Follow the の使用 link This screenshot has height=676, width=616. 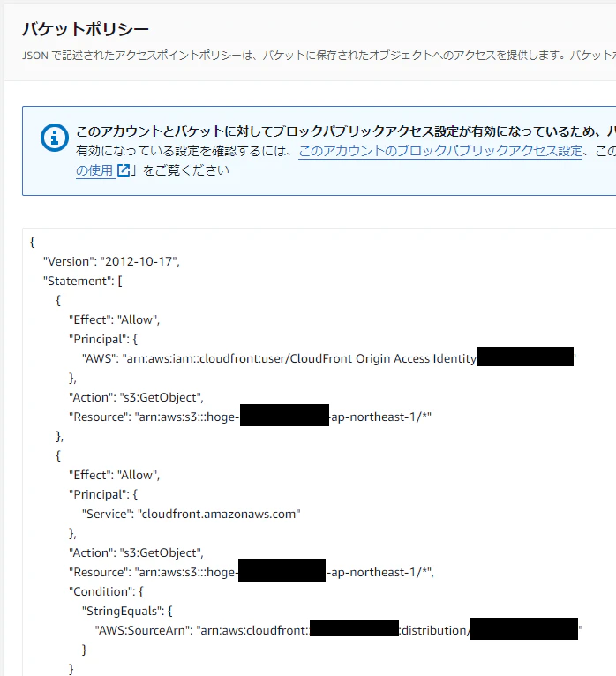(x=94, y=170)
